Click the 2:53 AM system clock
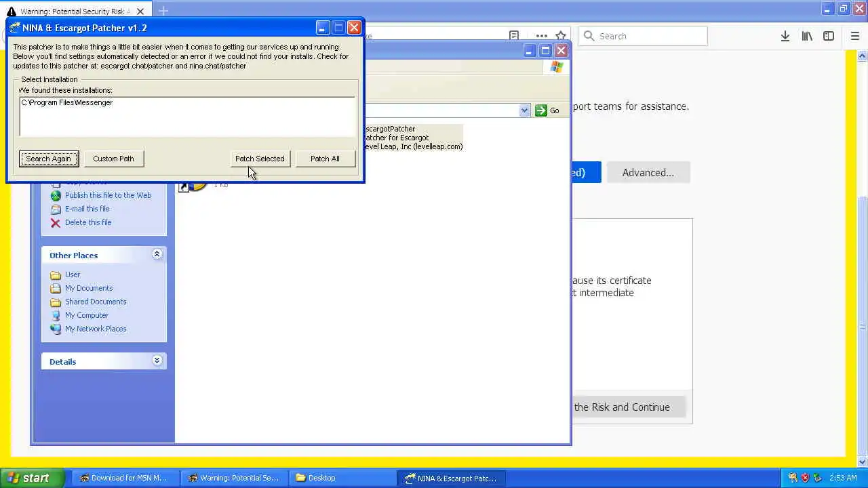Image resolution: width=868 pixels, height=488 pixels. 843,478
